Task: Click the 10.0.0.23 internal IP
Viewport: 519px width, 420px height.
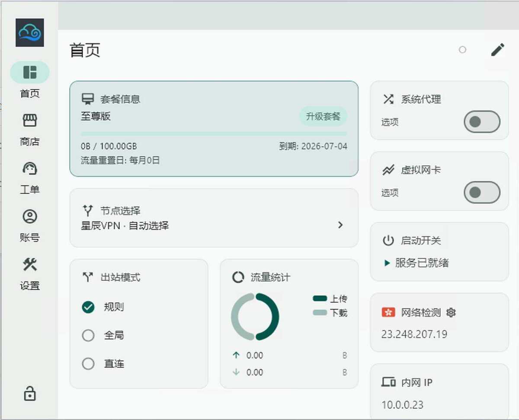Action: coord(402,405)
